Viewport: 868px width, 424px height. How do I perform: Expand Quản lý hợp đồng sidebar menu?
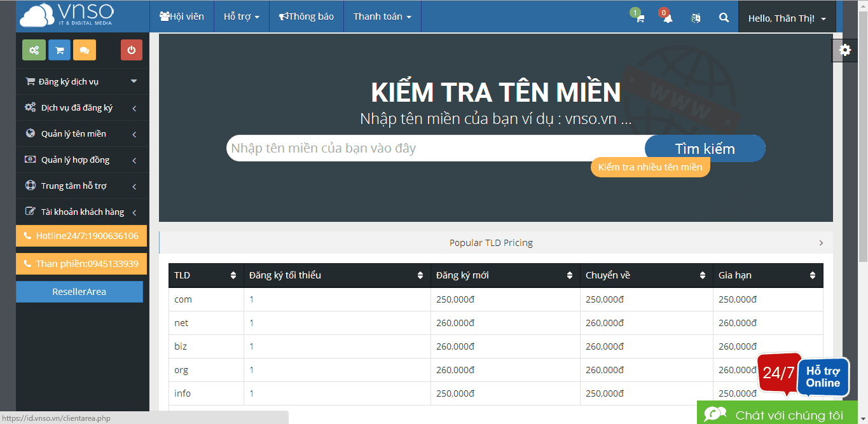point(82,160)
